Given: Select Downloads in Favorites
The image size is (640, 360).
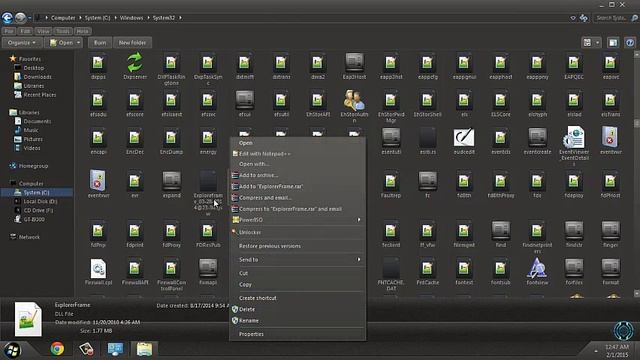Looking at the screenshot, I should point(37,77).
